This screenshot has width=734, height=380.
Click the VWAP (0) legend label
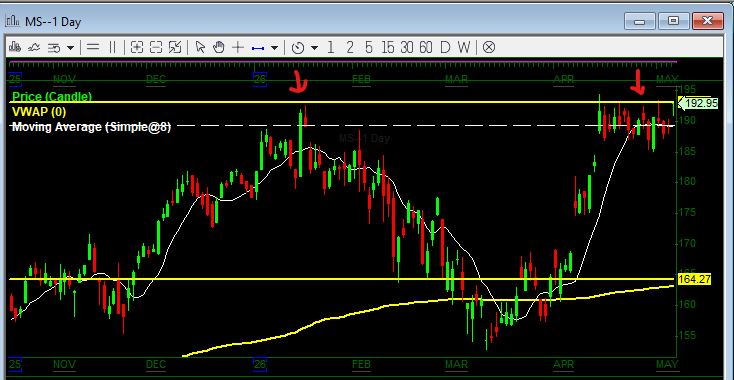[x=39, y=111]
